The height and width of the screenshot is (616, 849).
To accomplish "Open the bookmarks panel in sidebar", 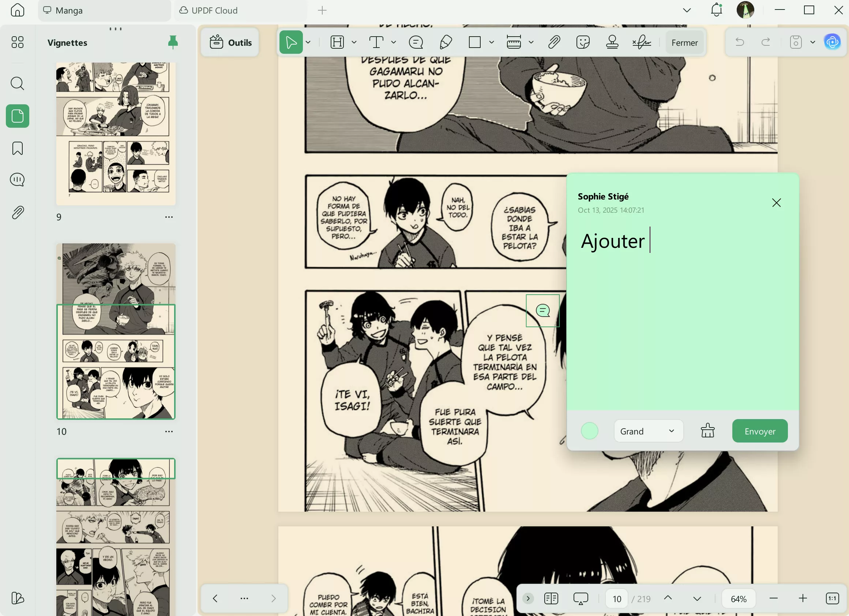I will (x=18, y=148).
